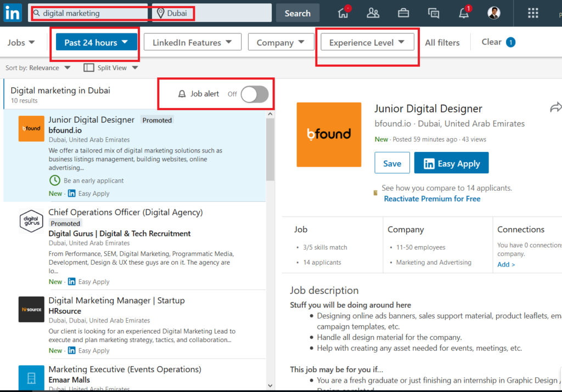
Task: Click the results scrollbar up arrow
Action: [x=270, y=114]
